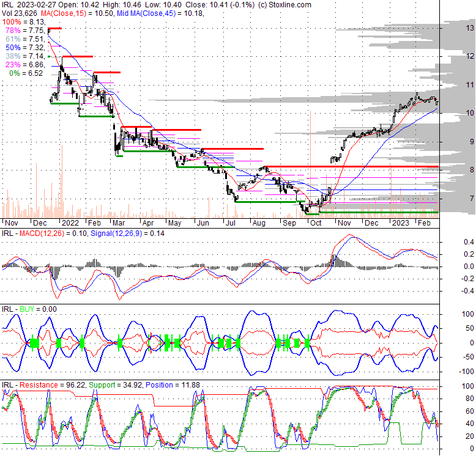Viewport: 476px width, 456px height.
Task: Click the 'Close: 10.41 (-0.1%)' value
Action: pyautogui.click(x=220, y=5)
